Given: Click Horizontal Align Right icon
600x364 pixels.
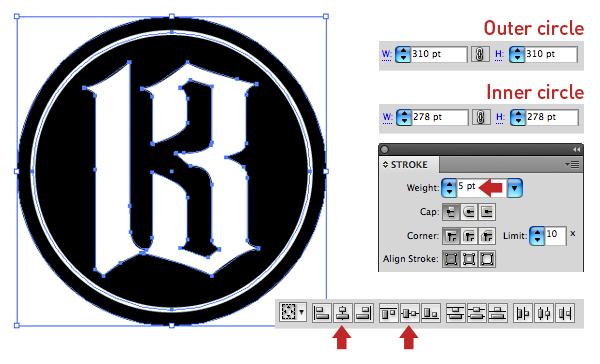Looking at the screenshot, I should (364, 313).
